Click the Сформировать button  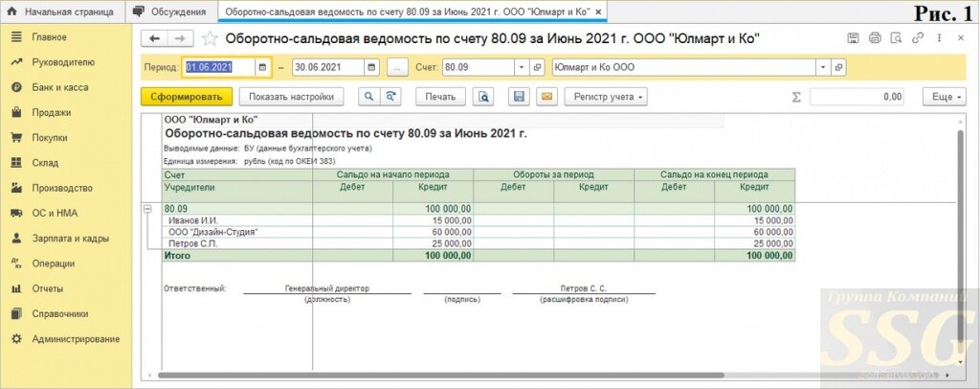pyautogui.click(x=187, y=97)
